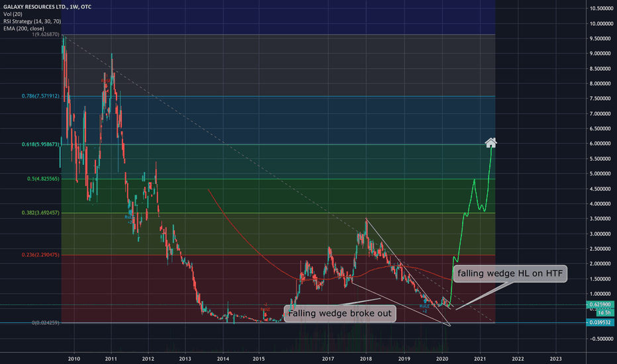The width and height of the screenshot is (617, 364).
Task: Click the 0.382(3.692457) Fibonacci level label
Action: click(x=40, y=212)
